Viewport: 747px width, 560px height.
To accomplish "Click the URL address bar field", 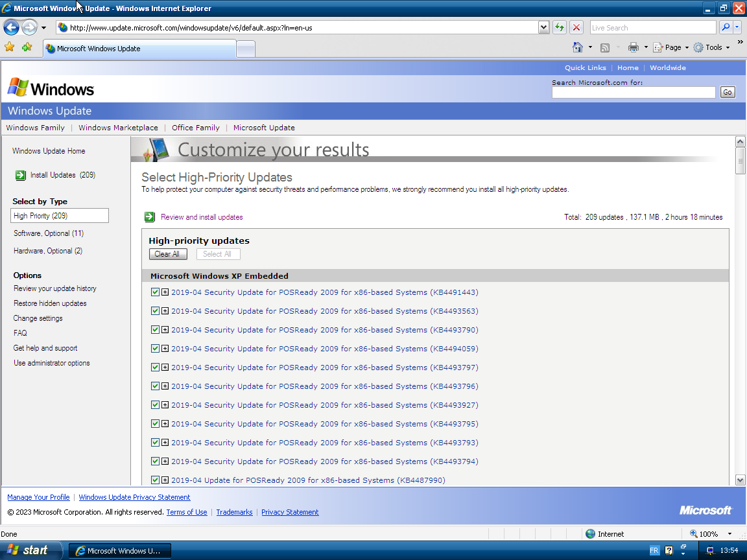I will click(x=297, y=28).
